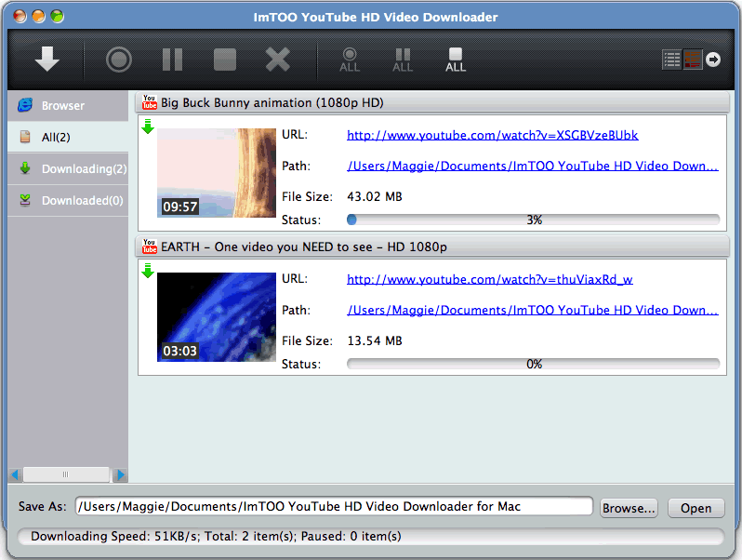Click the Save As path field
The width and height of the screenshot is (742, 560).
(x=334, y=506)
